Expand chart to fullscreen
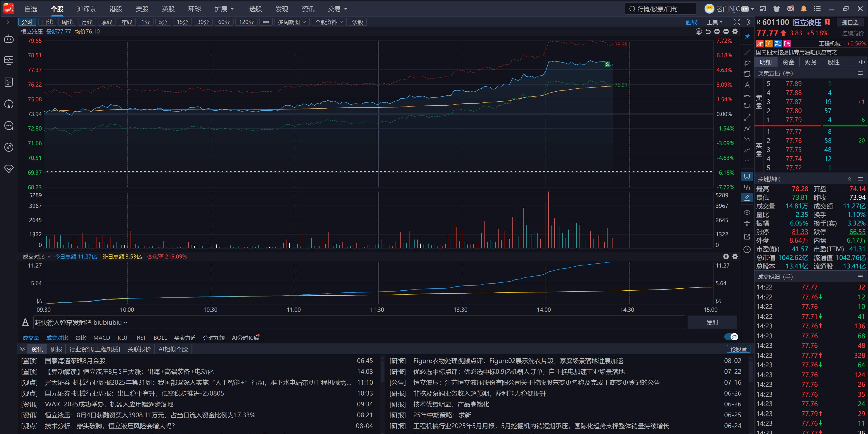Viewport: 868px width, 434px height. point(737,22)
